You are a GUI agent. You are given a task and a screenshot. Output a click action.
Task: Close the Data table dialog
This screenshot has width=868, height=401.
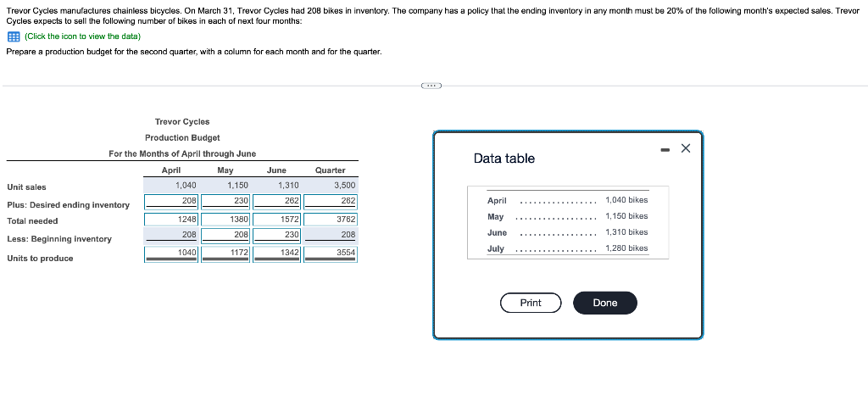pyautogui.click(x=685, y=148)
